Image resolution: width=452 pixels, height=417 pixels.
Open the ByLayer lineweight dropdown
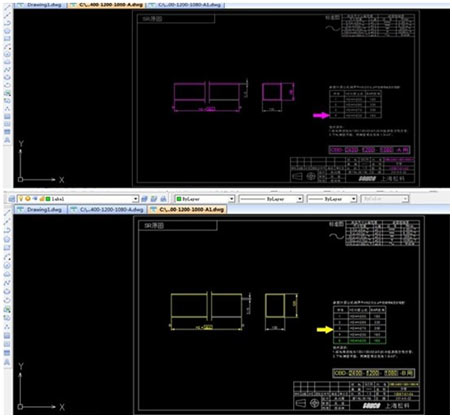click(x=332, y=199)
